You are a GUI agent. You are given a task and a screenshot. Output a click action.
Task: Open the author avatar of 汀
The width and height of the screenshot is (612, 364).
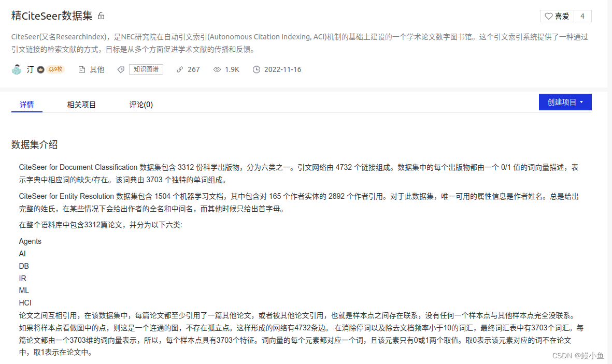coord(17,69)
